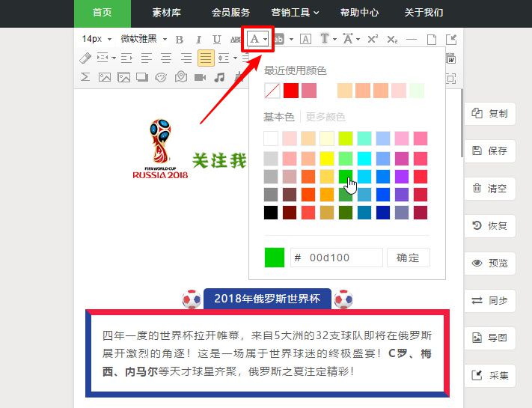The width and height of the screenshot is (532, 408).
Task: Click the ab text highlight color icon
Action: tap(278, 40)
